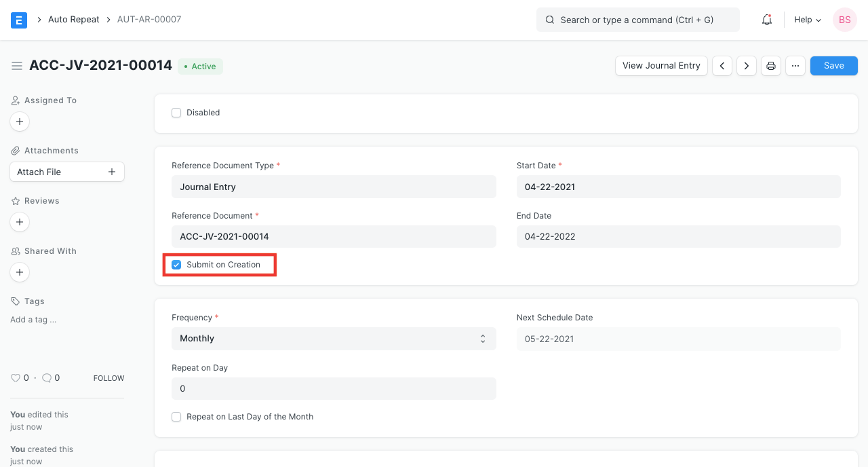868x467 pixels.
Task: Open View Journal Entry
Action: [660, 65]
